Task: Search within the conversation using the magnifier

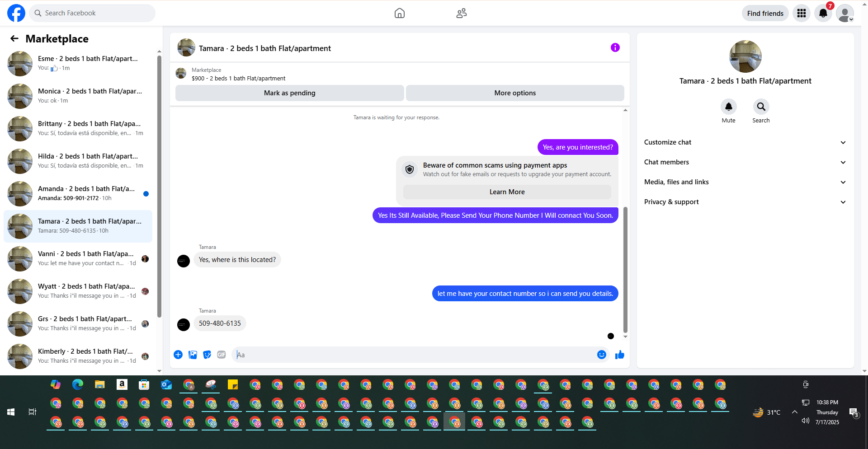Action: coord(761,107)
